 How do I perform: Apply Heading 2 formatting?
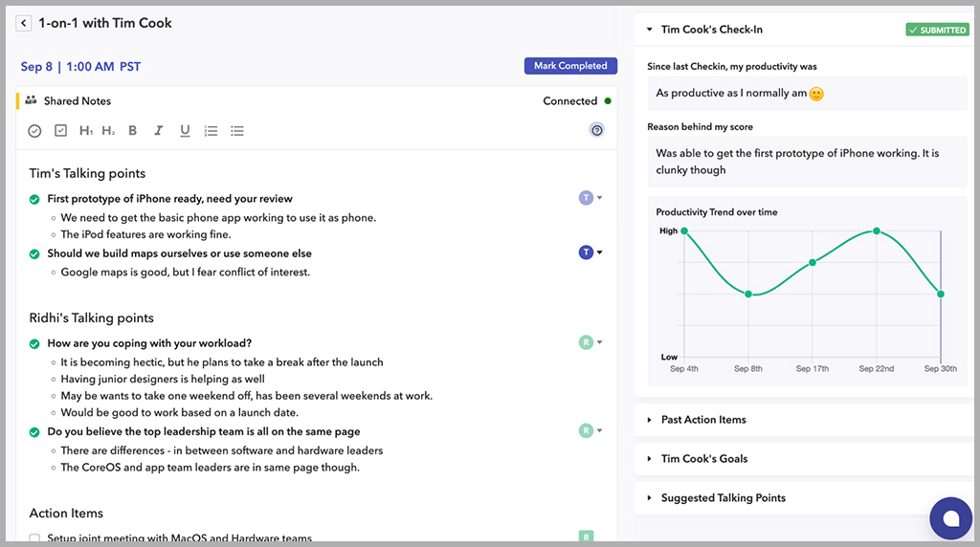coord(108,130)
